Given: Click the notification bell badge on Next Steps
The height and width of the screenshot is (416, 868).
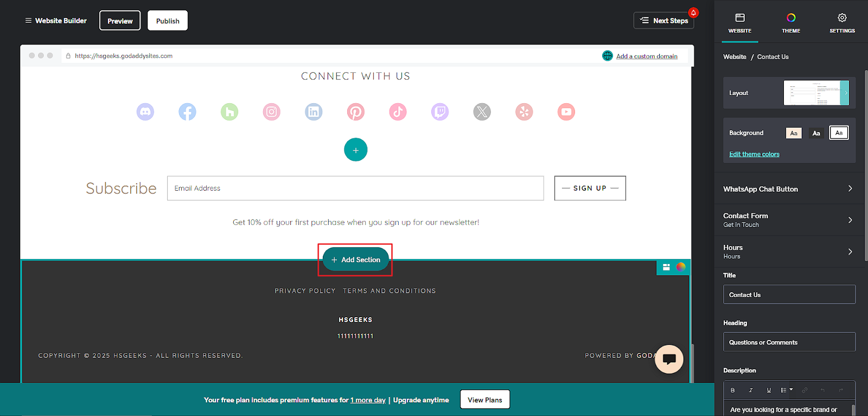Looking at the screenshot, I should (693, 12).
